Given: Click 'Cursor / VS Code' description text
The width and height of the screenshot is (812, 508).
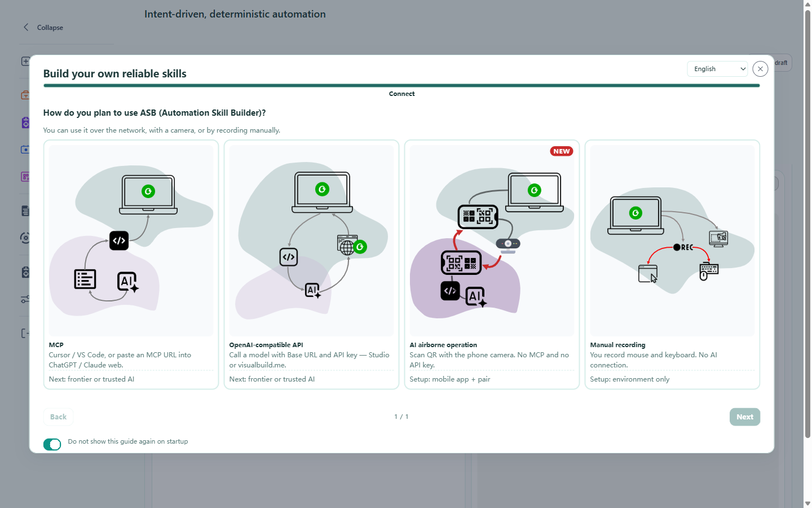Looking at the screenshot, I should [x=120, y=360].
